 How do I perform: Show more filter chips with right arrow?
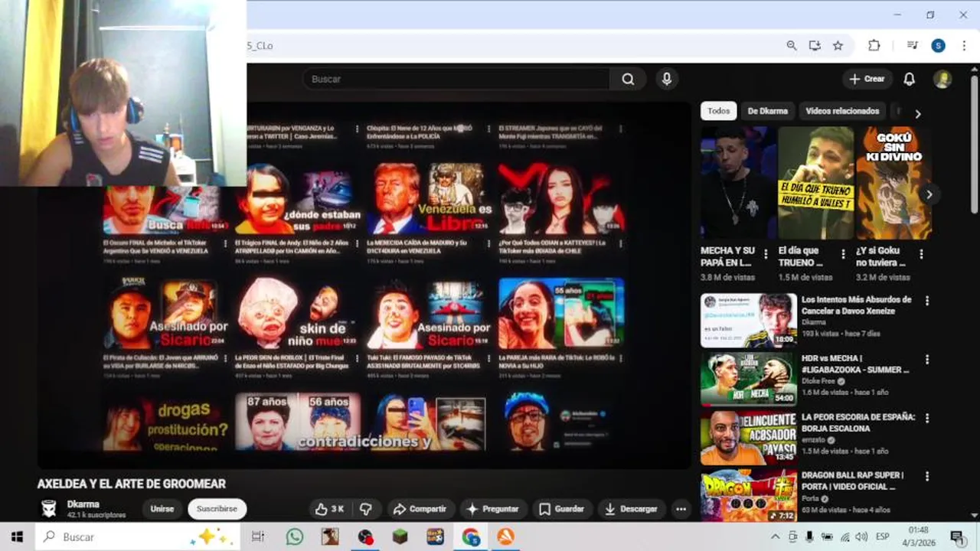(x=917, y=113)
